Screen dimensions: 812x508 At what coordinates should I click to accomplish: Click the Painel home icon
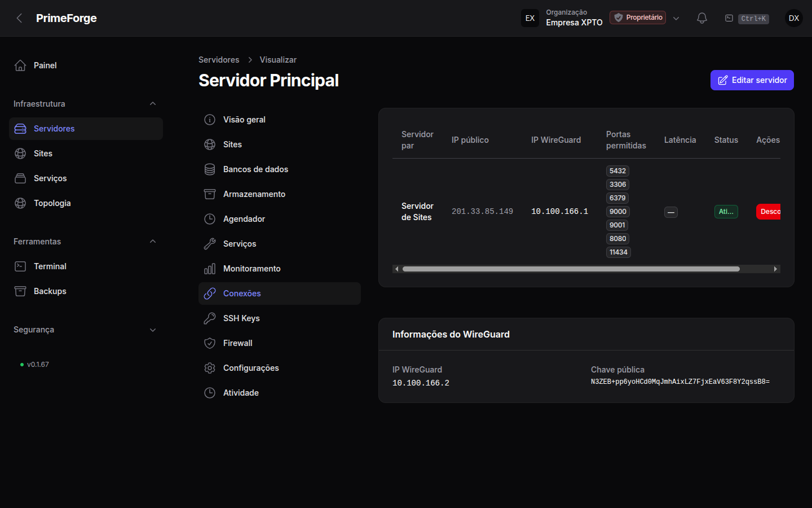click(x=20, y=65)
